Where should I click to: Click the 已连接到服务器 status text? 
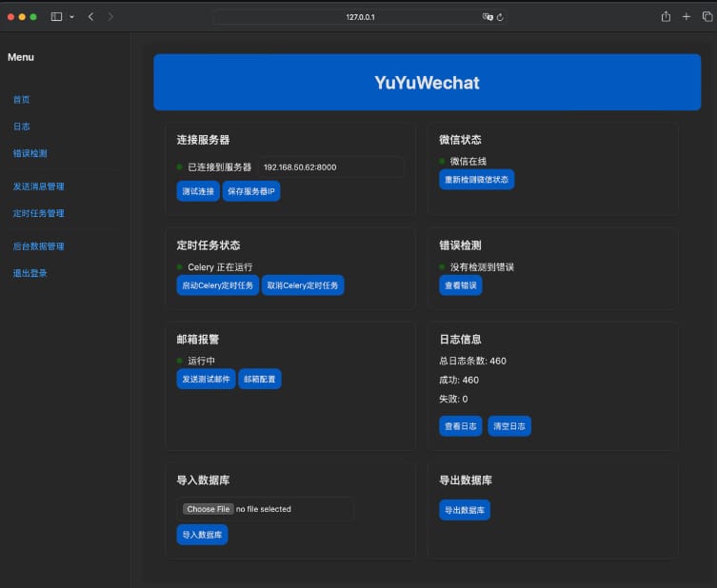click(x=220, y=167)
